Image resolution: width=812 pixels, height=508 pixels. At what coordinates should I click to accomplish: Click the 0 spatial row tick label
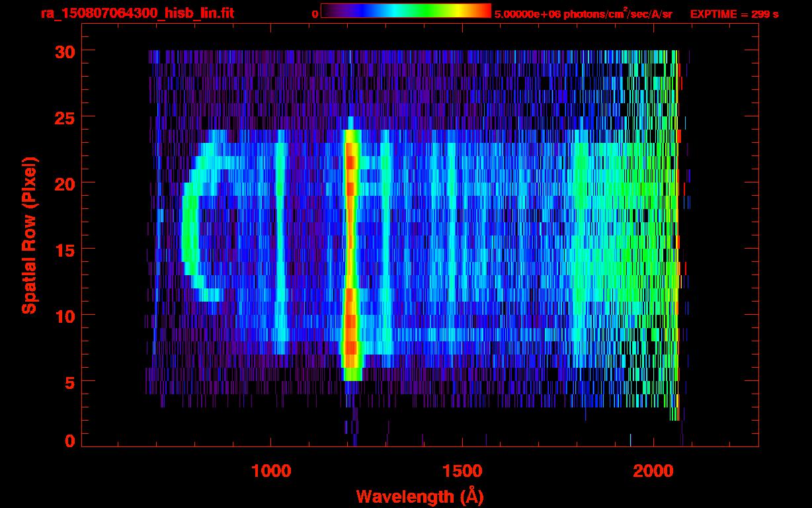tap(70, 441)
